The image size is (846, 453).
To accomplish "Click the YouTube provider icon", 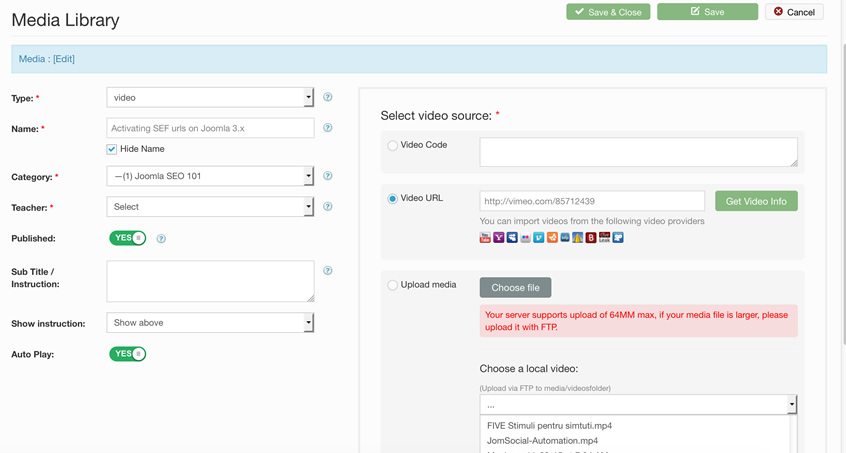I will coord(485,237).
